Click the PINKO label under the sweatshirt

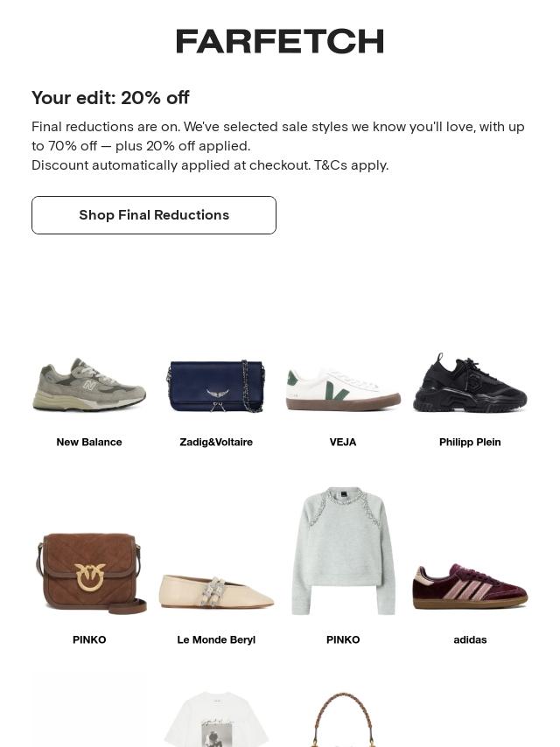[343, 640]
